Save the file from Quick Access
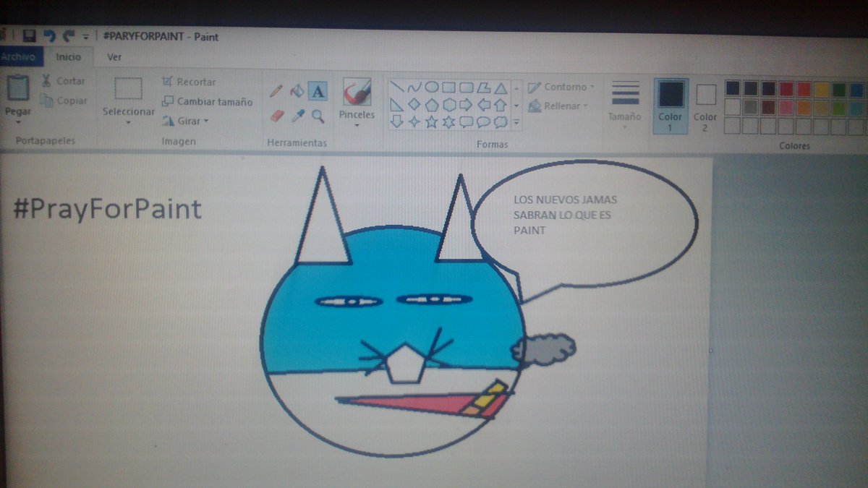Screen dimensions: 868x488 [30, 35]
